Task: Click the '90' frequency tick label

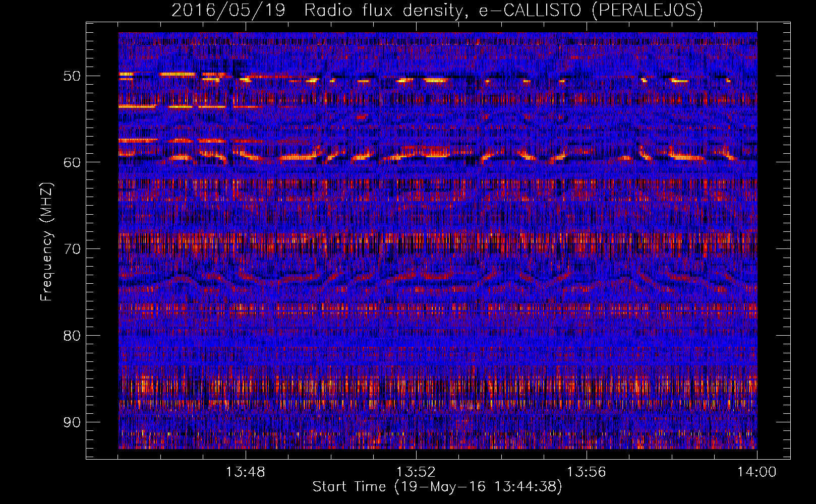Action: 72,422
